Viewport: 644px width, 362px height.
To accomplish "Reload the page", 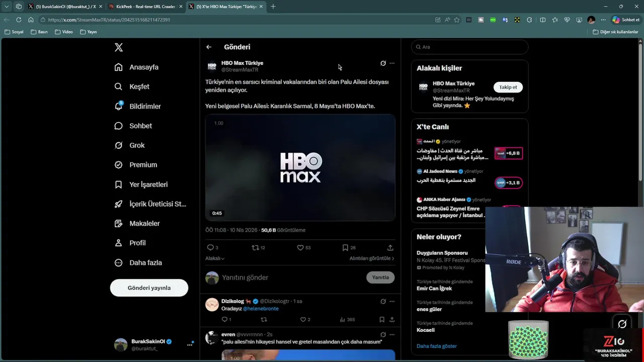I will click(x=19, y=20).
